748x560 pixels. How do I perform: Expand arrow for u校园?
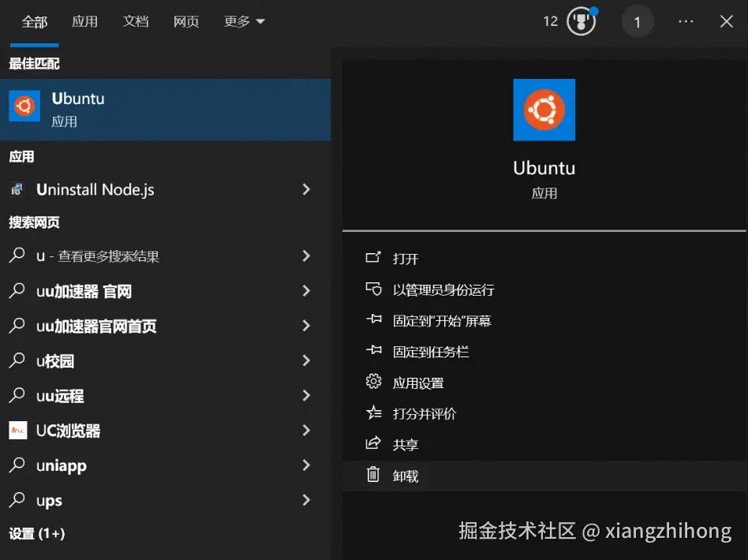(306, 360)
